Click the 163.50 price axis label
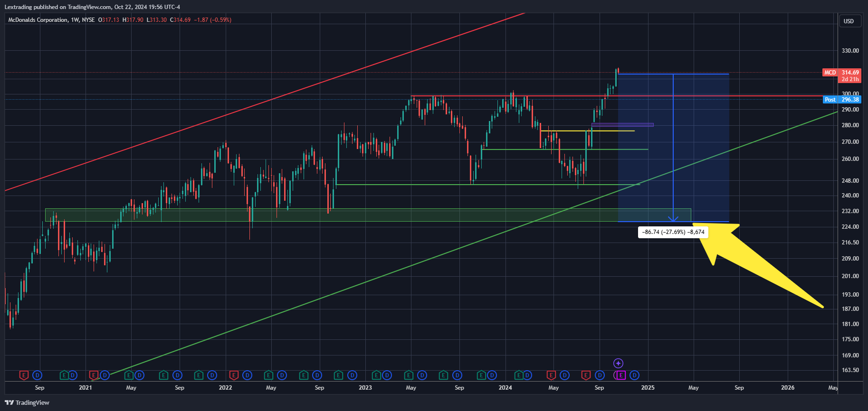This screenshot has height=411, width=868. tap(850, 370)
